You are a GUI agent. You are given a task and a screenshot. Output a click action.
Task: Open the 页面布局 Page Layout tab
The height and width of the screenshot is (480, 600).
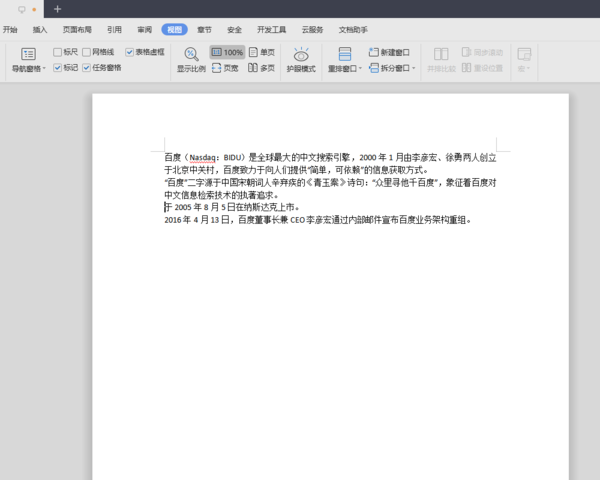coord(77,29)
